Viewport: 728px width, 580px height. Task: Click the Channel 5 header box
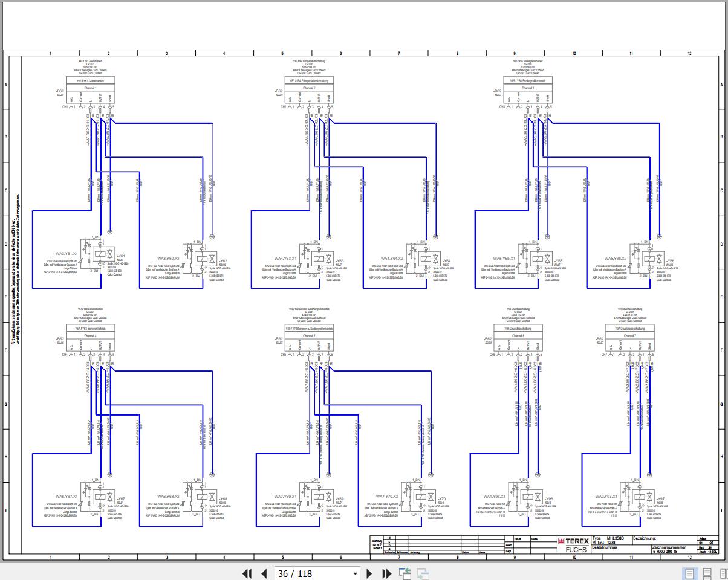(x=309, y=335)
